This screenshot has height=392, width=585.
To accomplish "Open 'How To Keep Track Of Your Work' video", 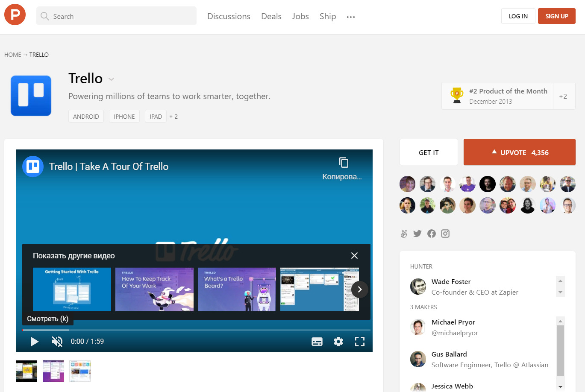I will coord(154,290).
